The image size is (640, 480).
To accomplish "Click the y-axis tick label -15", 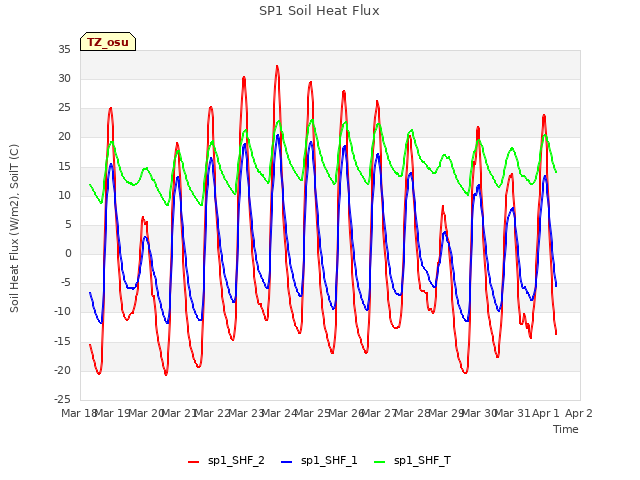I will (62, 341).
